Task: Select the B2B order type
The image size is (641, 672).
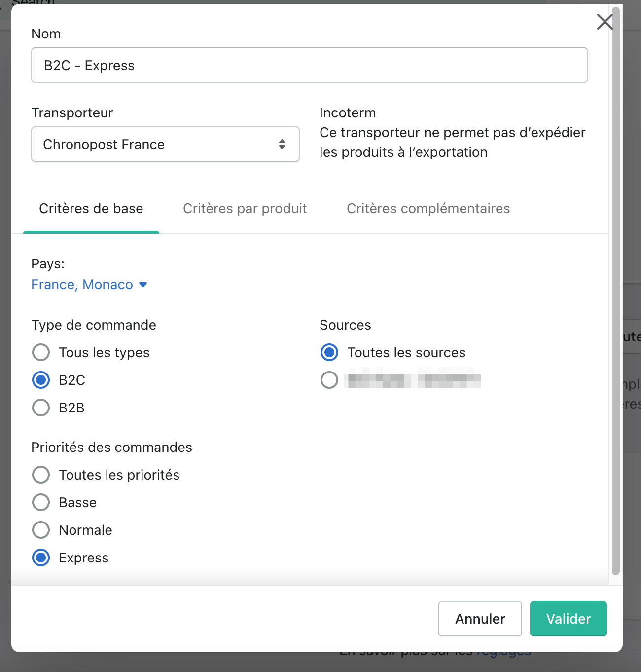Action: pyautogui.click(x=41, y=408)
